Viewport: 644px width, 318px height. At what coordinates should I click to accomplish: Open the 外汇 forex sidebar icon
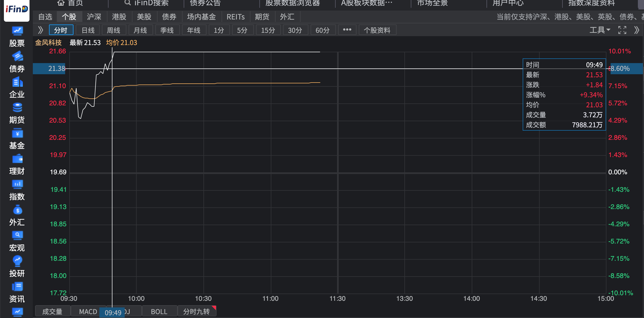click(x=17, y=210)
